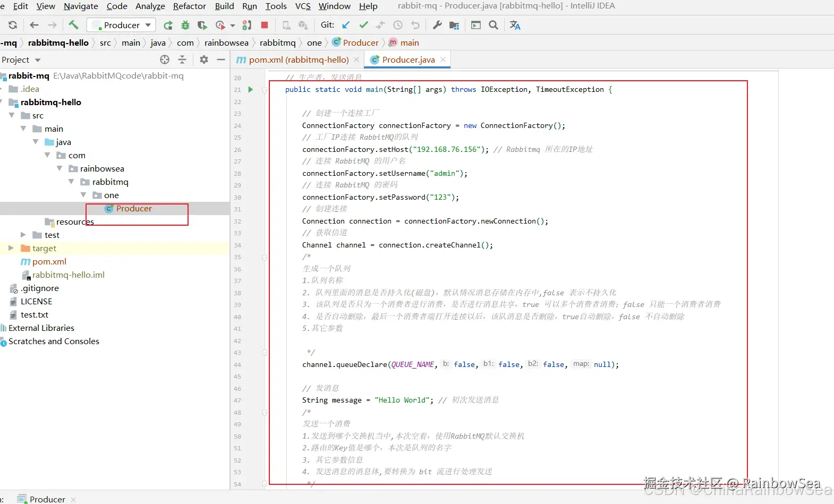The image size is (834, 504).
Task: Open Project panel gear options
Action: [204, 59]
